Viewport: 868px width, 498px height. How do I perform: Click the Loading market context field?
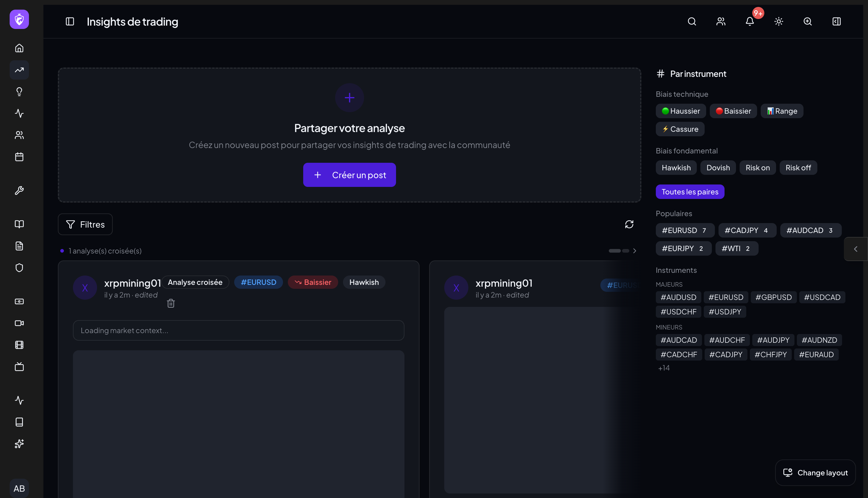tap(239, 330)
